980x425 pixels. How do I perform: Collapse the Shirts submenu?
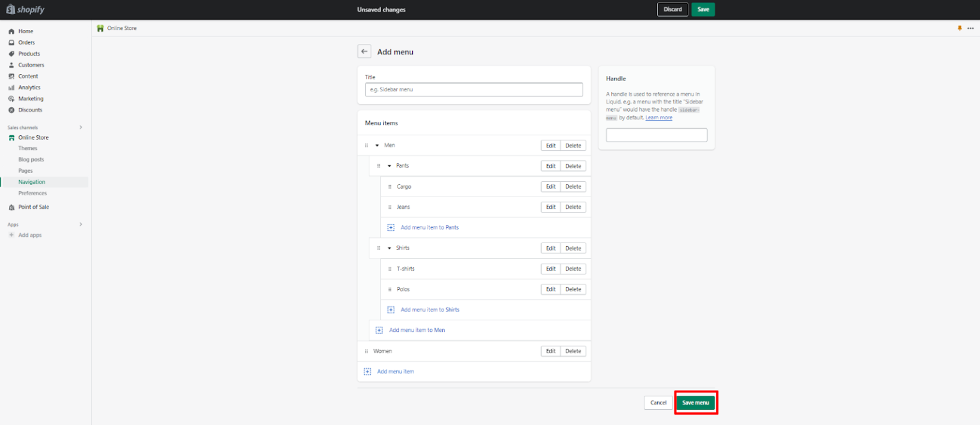pos(389,248)
